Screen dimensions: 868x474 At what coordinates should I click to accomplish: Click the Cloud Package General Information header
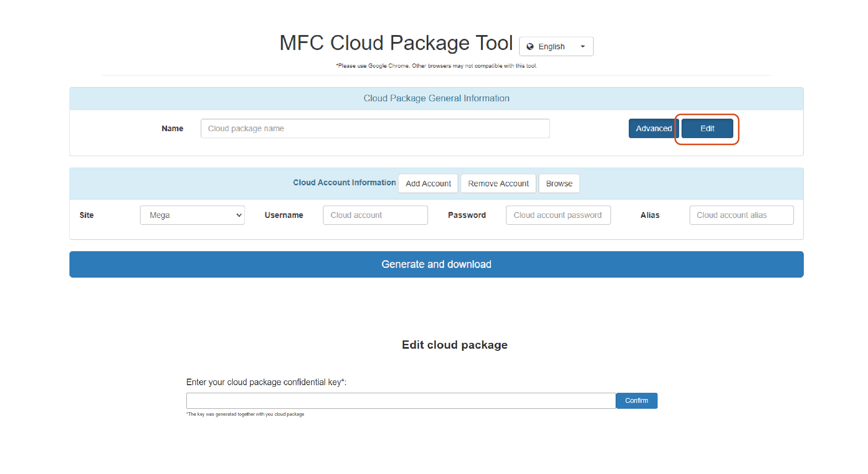(x=436, y=99)
